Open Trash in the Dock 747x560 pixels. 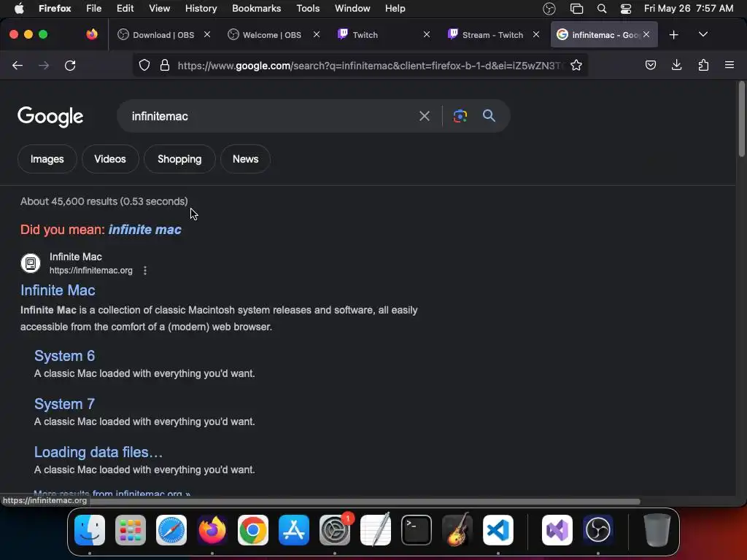657,530
